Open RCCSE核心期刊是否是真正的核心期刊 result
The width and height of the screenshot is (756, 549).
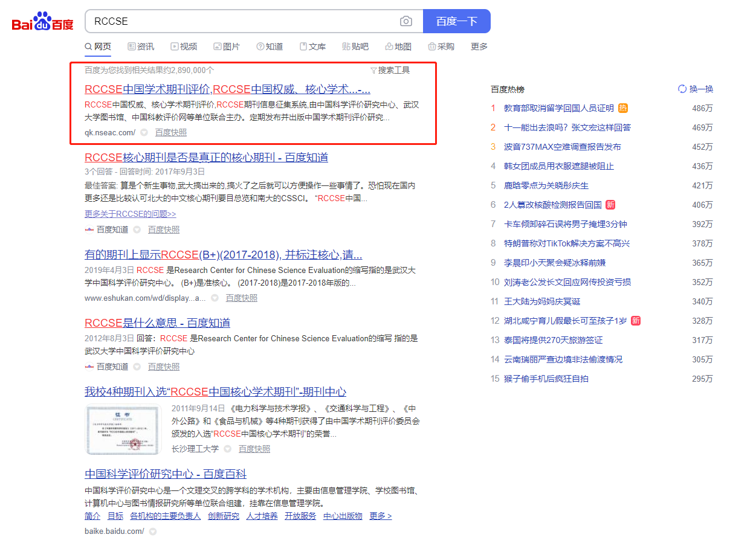coord(206,158)
